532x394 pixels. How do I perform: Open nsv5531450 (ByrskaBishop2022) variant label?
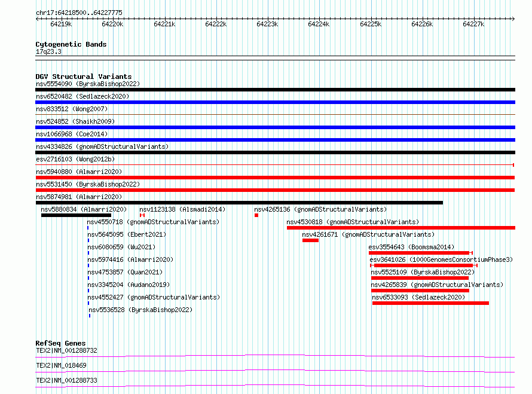(x=88, y=184)
